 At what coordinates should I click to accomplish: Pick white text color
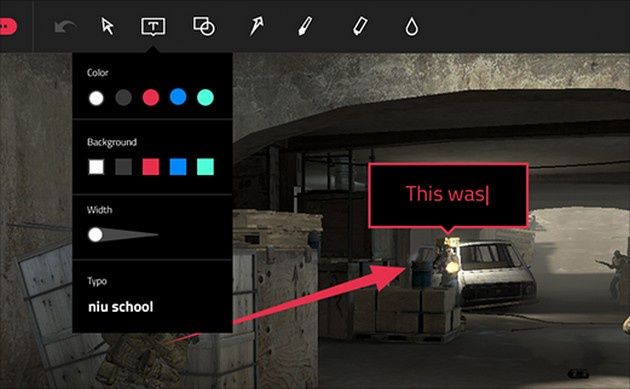96,98
